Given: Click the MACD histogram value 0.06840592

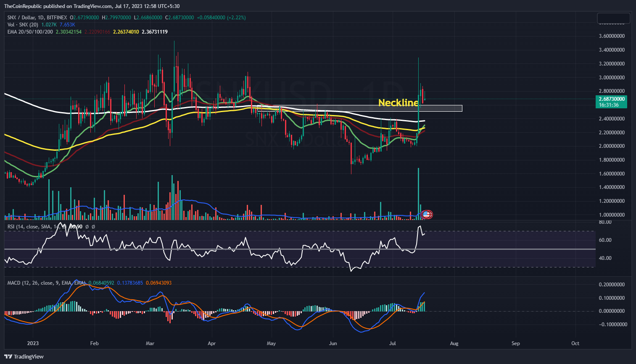Looking at the screenshot, I should [101, 283].
